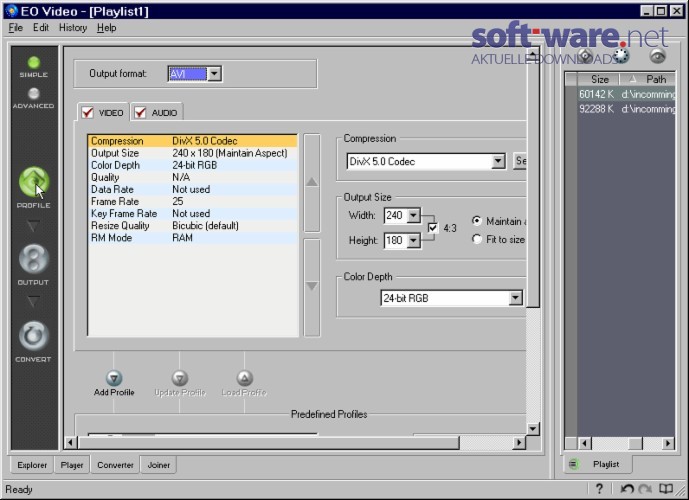Image resolution: width=689 pixels, height=500 pixels.
Task: Click the Add Profile icon
Action: [x=114, y=378]
